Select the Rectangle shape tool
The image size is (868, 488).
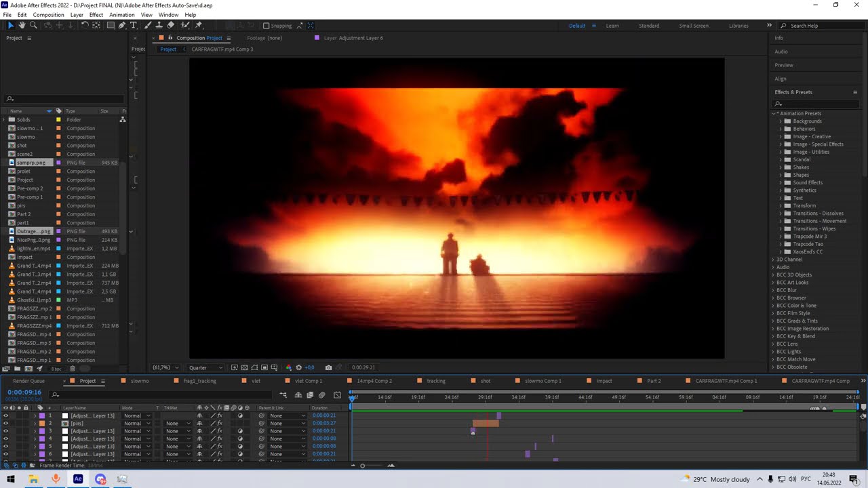[x=111, y=25]
